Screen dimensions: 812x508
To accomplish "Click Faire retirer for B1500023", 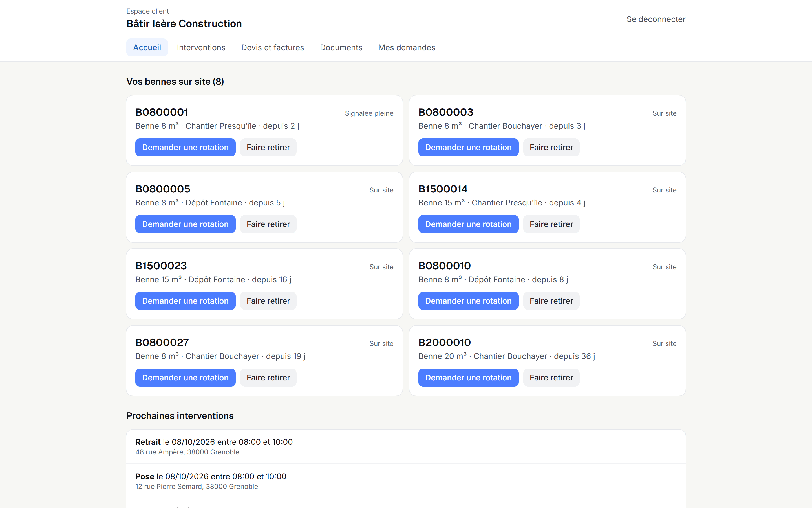I will point(268,301).
